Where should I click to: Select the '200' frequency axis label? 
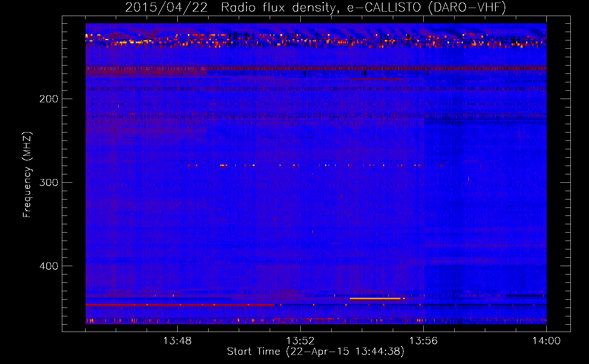[49, 99]
